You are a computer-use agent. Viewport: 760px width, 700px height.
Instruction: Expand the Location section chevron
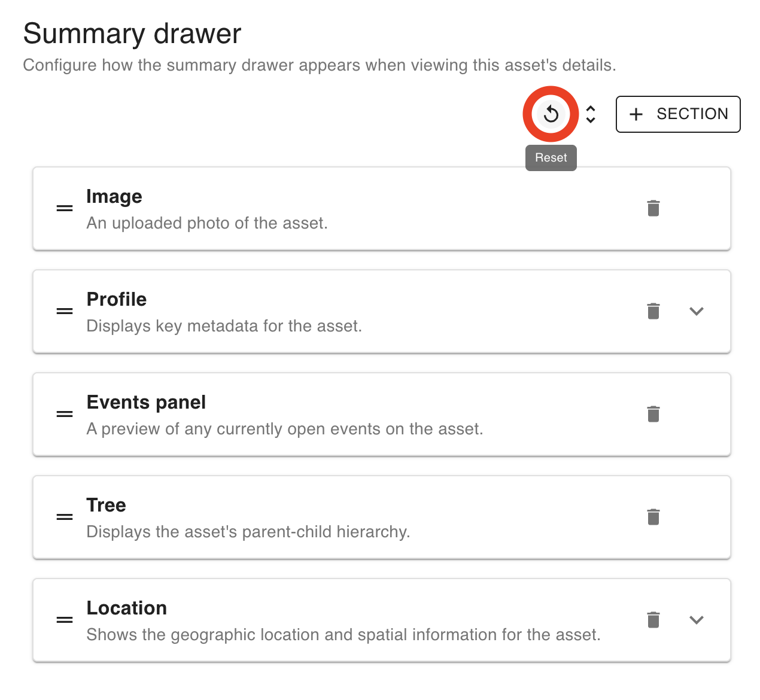(696, 620)
